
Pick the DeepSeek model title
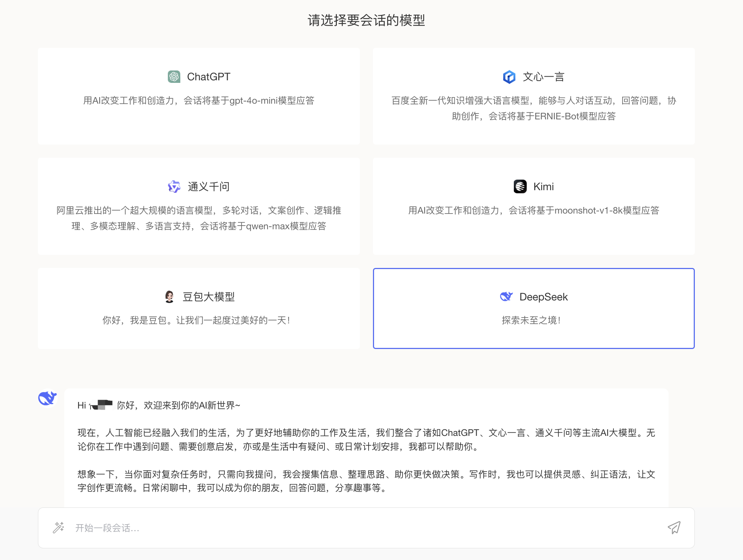[x=543, y=297]
